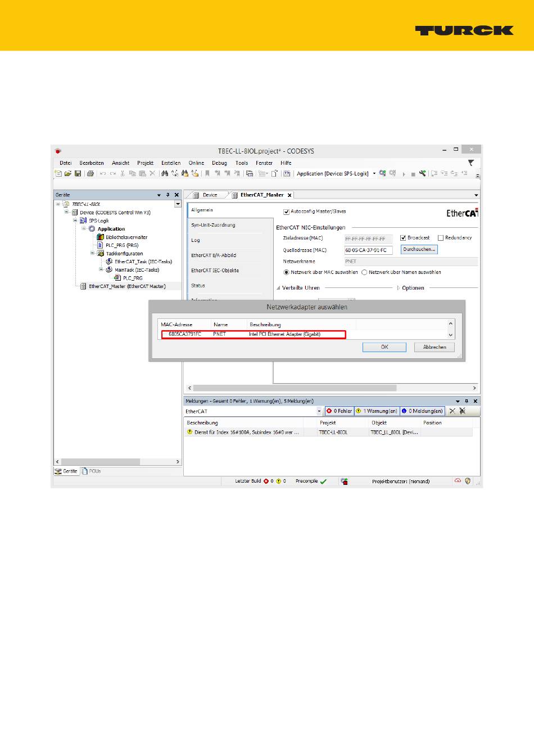Viewport: 534px width, 756px height.
Task: Click the wrench icon in the toolbar
Action: (422, 173)
